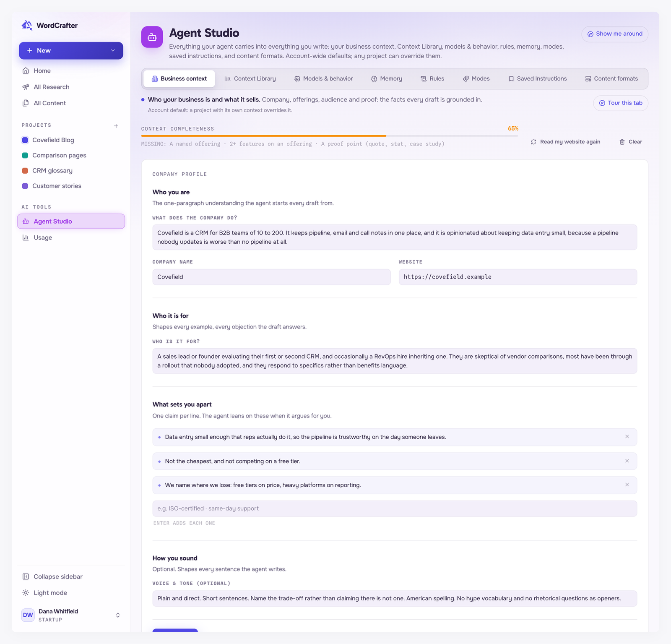Viewport: 671px width, 644px height.
Task: Edit the What does the company do field
Action: click(395, 237)
